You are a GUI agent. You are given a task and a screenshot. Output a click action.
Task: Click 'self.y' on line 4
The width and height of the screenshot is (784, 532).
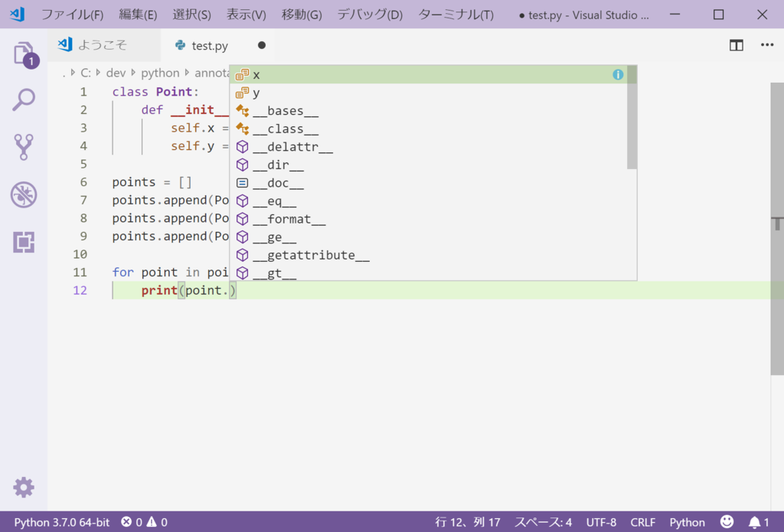coord(192,146)
